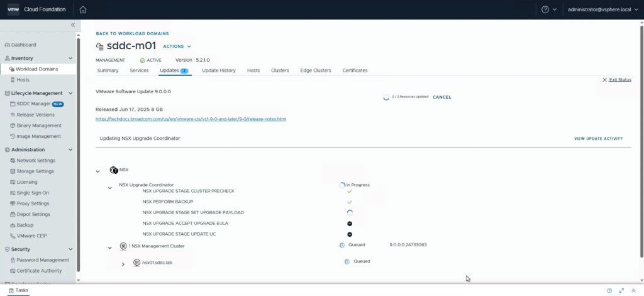Click the Home icon in top bar

click(83, 9)
